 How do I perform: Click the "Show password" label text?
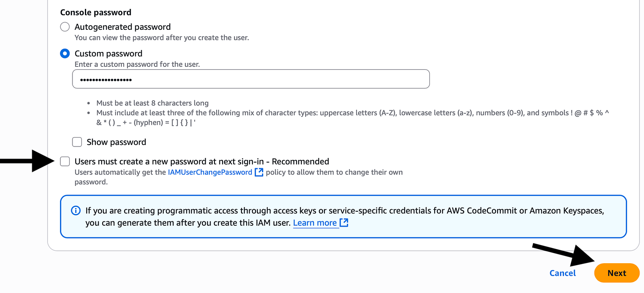click(116, 142)
